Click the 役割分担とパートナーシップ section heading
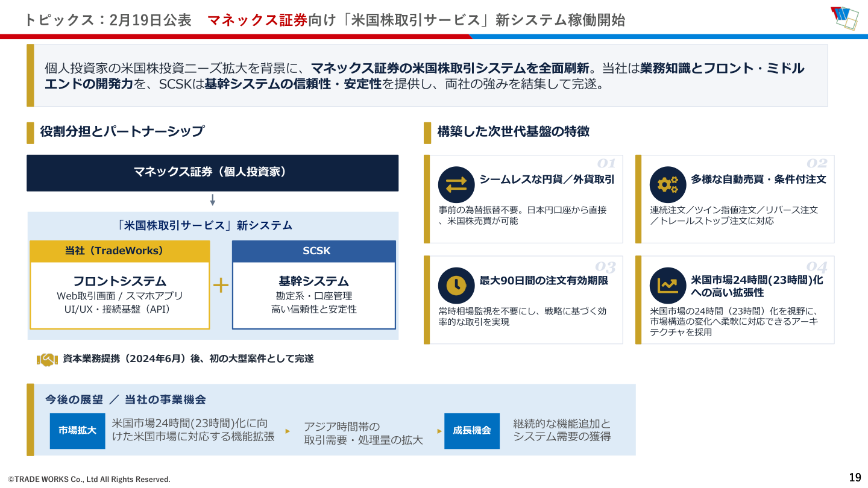This screenshot has height=488, width=868. pos(122,131)
